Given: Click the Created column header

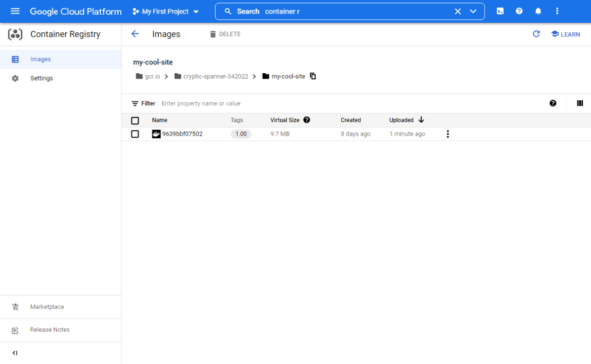Looking at the screenshot, I should tap(351, 120).
